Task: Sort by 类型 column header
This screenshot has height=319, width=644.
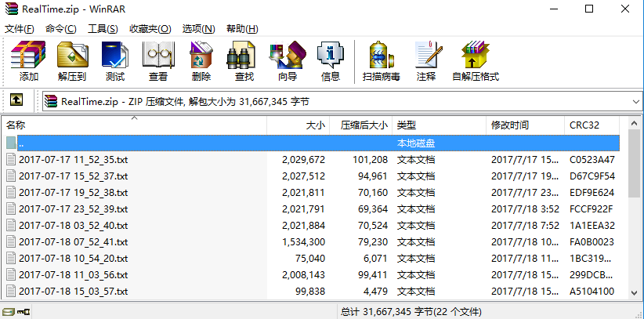Action: click(440, 125)
